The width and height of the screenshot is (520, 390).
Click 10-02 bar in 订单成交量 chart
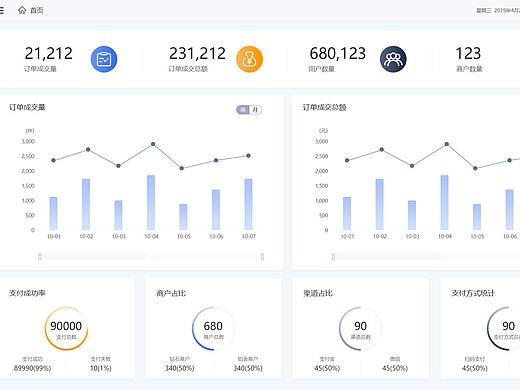click(86, 204)
